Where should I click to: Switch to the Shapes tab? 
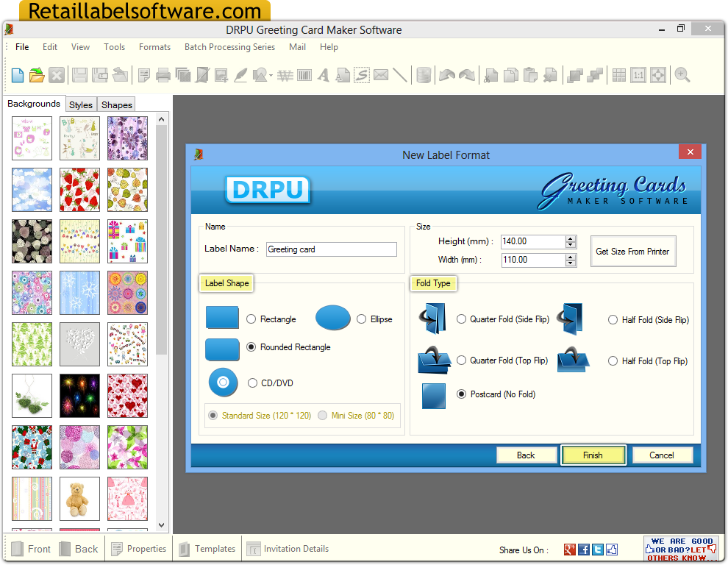click(x=115, y=104)
